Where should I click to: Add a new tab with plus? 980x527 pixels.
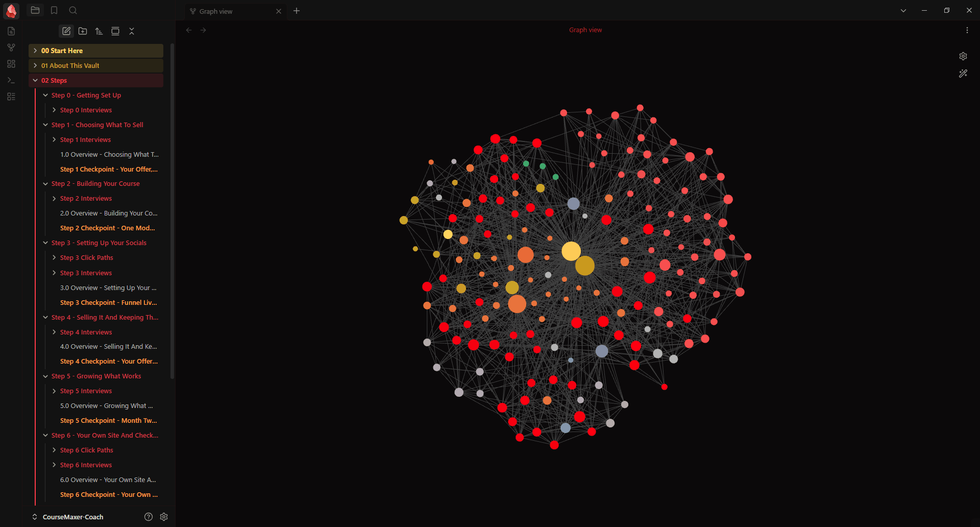tap(297, 11)
